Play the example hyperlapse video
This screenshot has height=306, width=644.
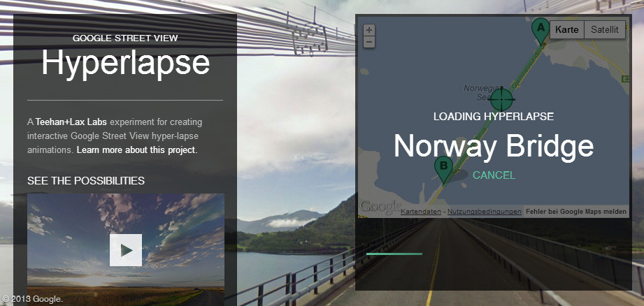[126, 250]
